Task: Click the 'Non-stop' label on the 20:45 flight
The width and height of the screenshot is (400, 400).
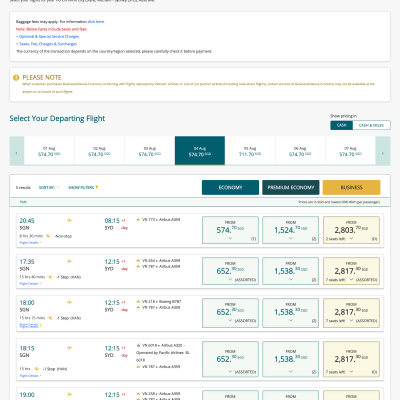Action: 63,236
